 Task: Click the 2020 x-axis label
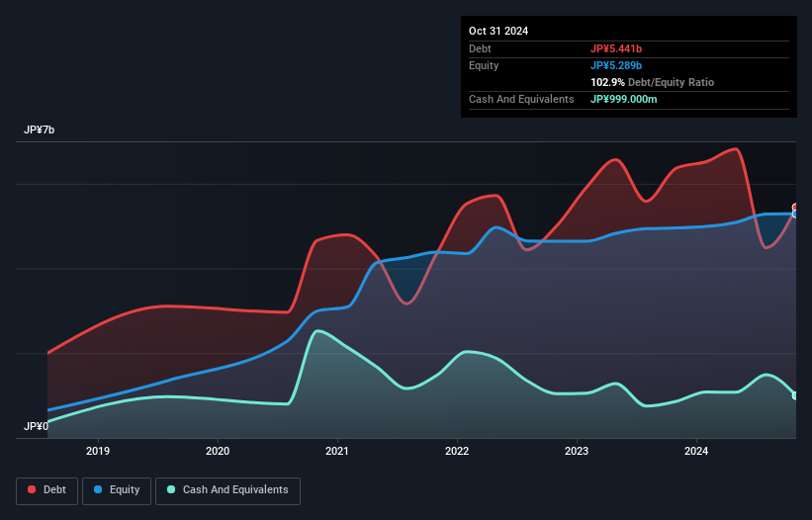pyautogui.click(x=218, y=451)
